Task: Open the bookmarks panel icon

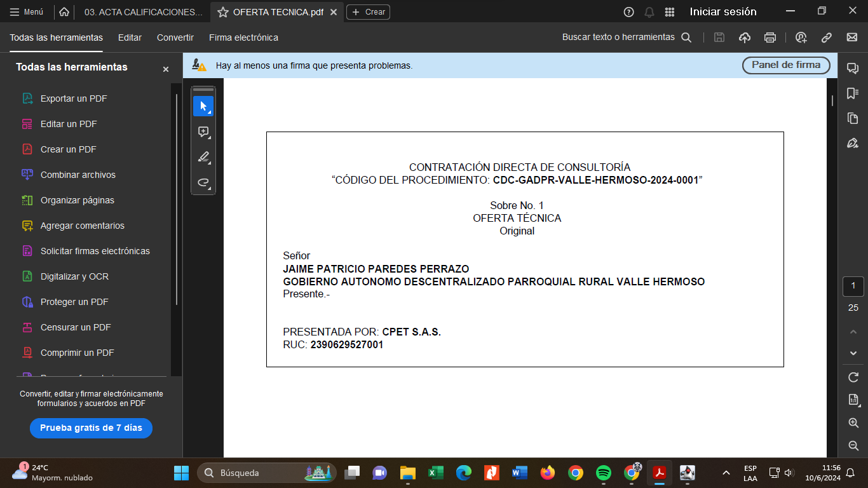Action: pos(853,93)
